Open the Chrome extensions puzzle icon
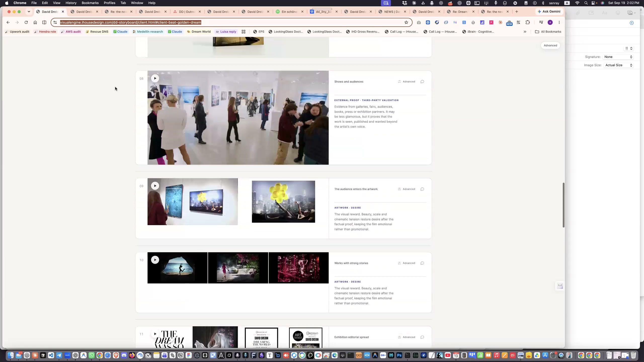 pos(528,22)
